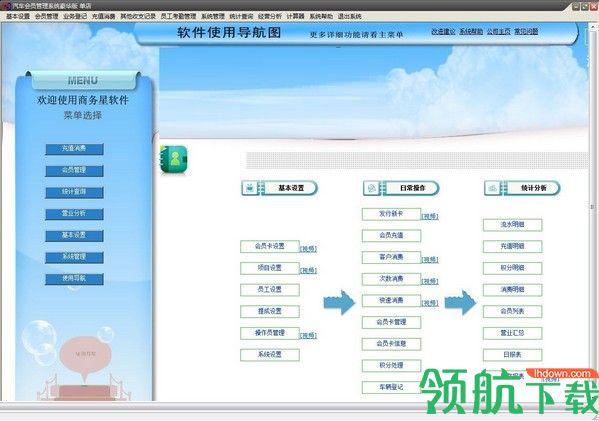
Task: Click the 客户消费 navigation button
Action: click(x=391, y=257)
